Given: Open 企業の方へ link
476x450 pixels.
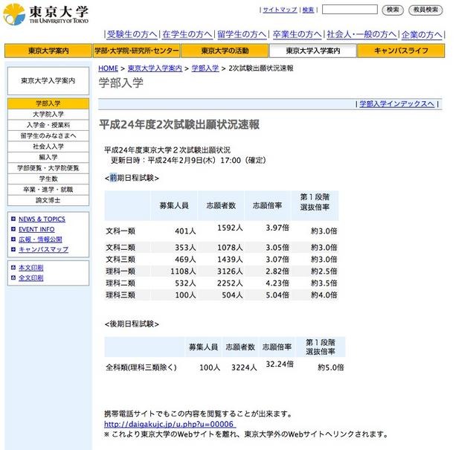Looking at the screenshot, I should coord(422,34).
